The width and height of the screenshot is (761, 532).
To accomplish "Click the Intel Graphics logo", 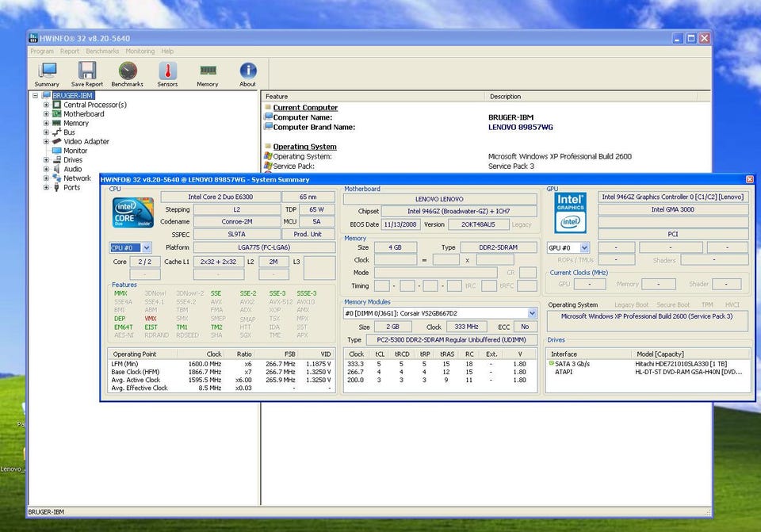I will (x=570, y=212).
